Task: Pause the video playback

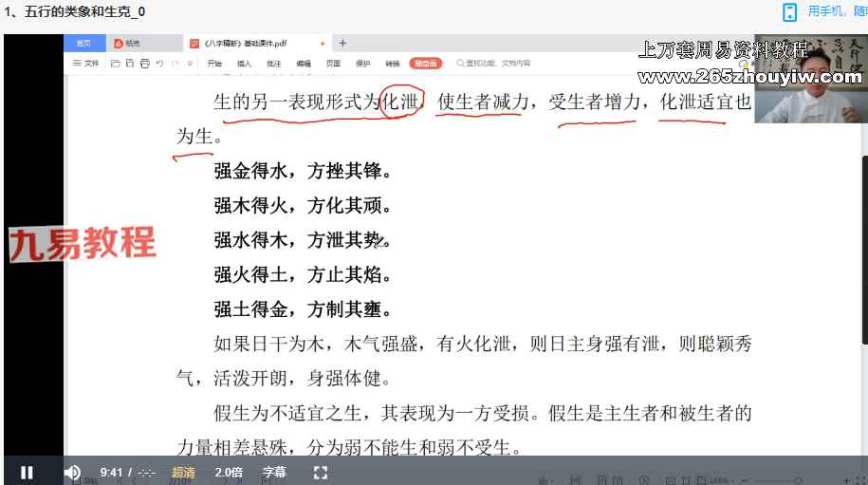Action: pyautogui.click(x=26, y=473)
